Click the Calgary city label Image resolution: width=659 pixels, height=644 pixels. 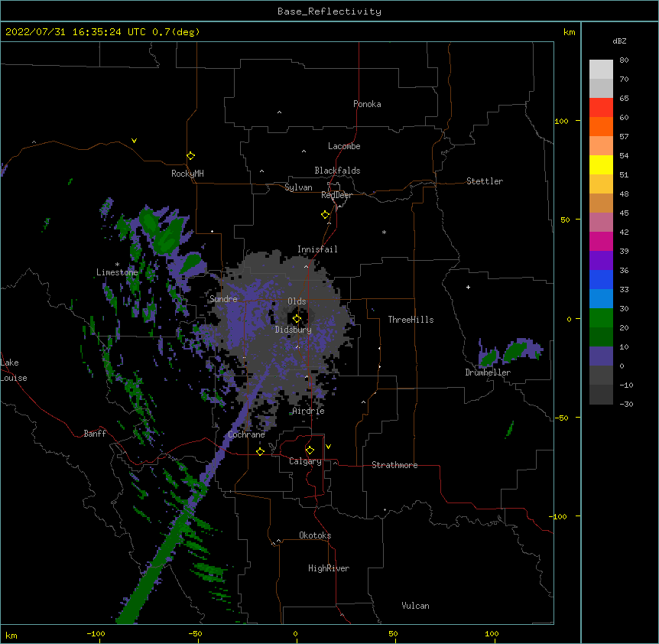[305, 461]
